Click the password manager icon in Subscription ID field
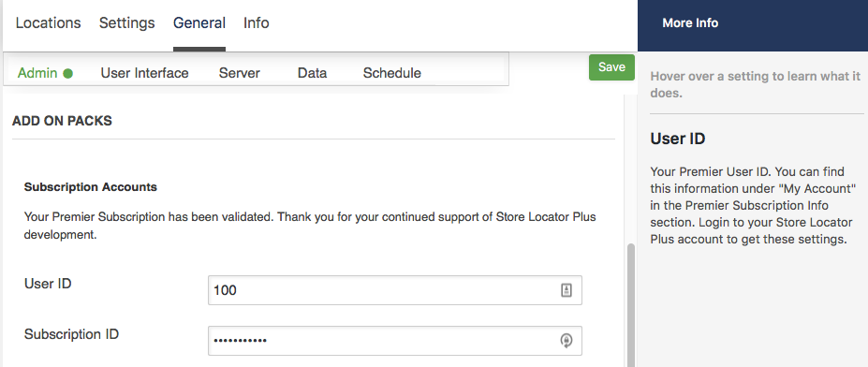 (566, 341)
